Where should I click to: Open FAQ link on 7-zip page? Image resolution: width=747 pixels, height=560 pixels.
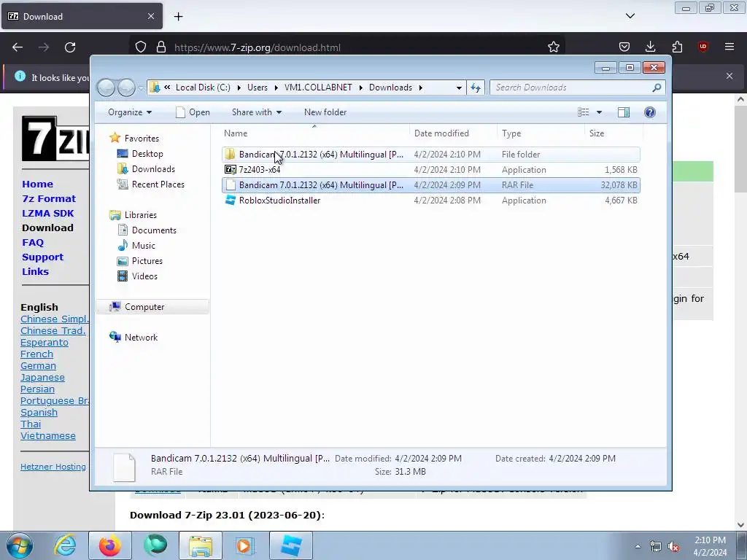coord(33,242)
